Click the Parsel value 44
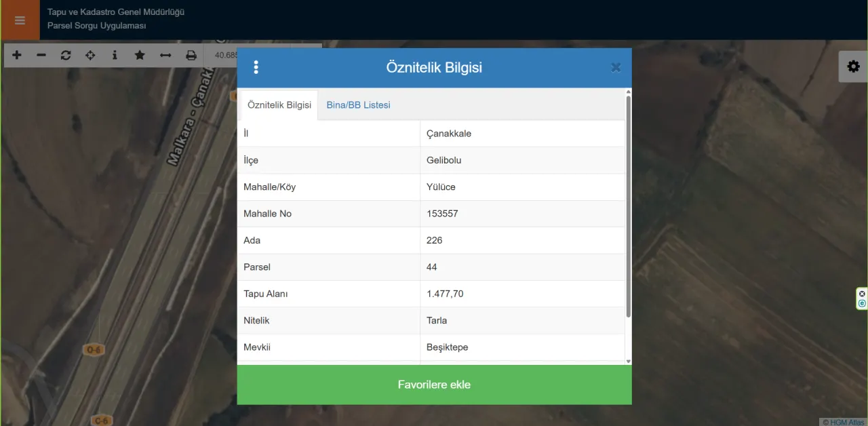868x426 pixels. coord(432,267)
